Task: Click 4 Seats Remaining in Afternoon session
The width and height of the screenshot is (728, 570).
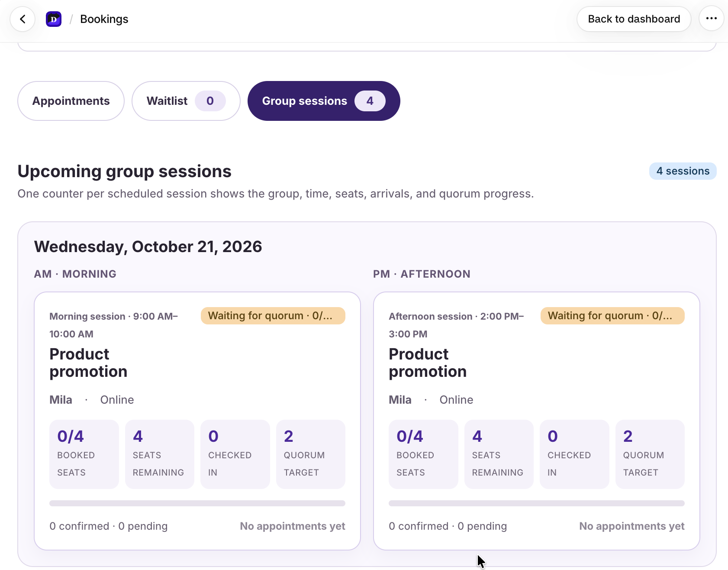Action: coord(499,454)
